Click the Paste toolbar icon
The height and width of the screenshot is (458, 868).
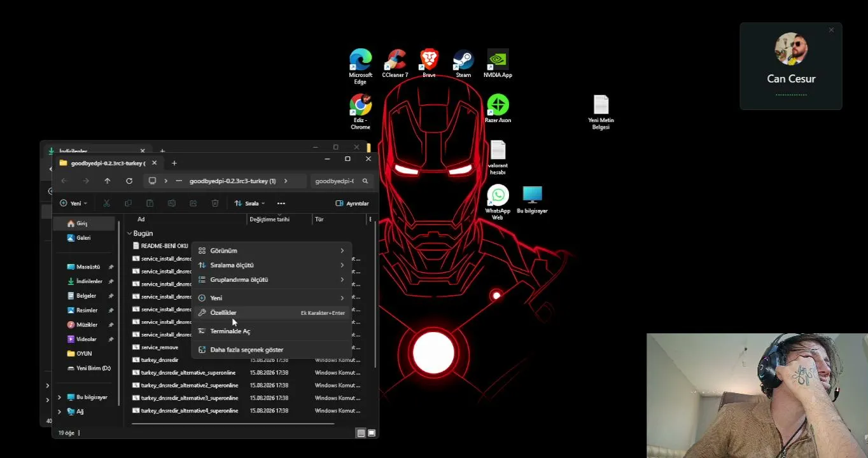[x=150, y=204]
